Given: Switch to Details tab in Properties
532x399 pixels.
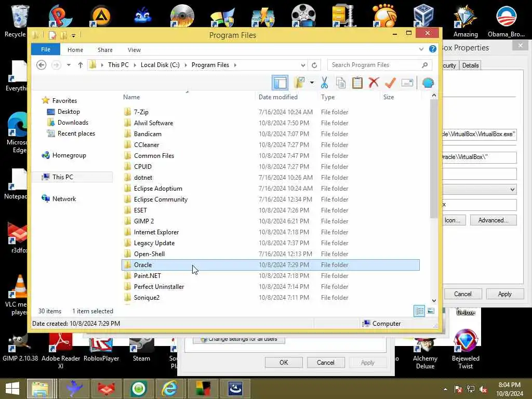Looking at the screenshot, I should pos(470,65).
